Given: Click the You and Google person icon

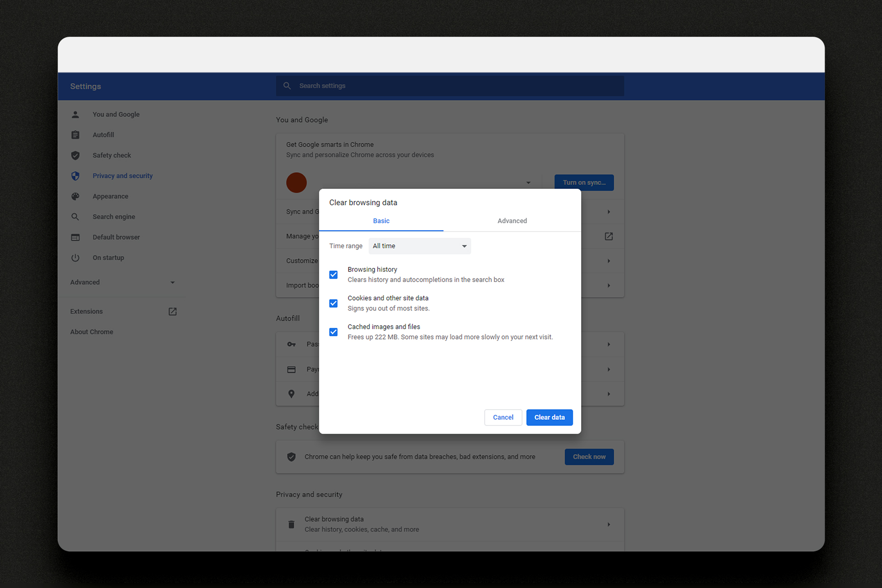Looking at the screenshot, I should tap(75, 114).
